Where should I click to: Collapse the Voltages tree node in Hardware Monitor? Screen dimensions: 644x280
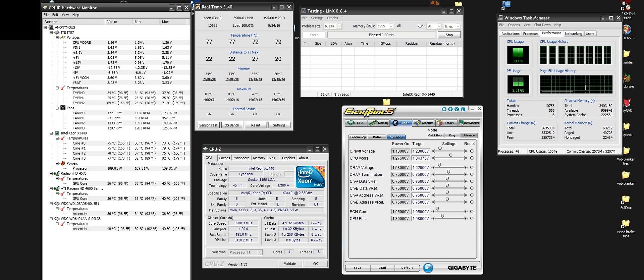click(57, 38)
